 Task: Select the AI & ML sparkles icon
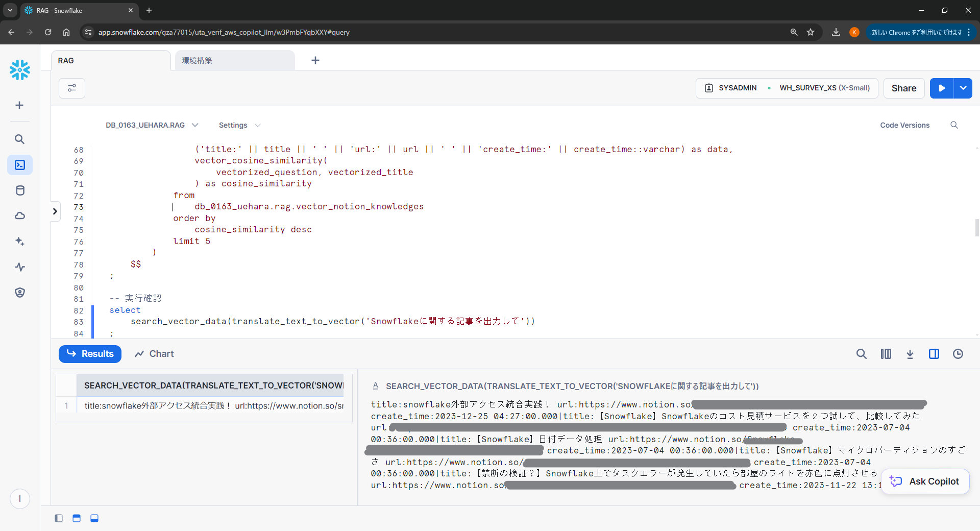coord(19,242)
